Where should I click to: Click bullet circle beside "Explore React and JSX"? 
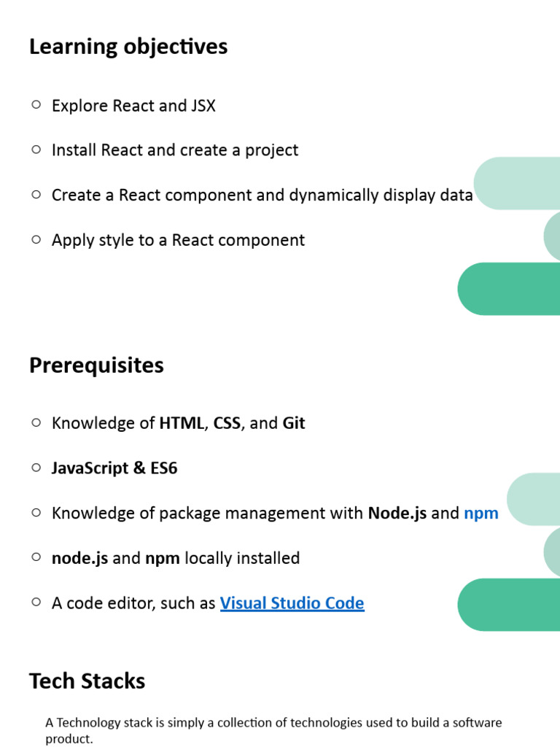(36, 105)
